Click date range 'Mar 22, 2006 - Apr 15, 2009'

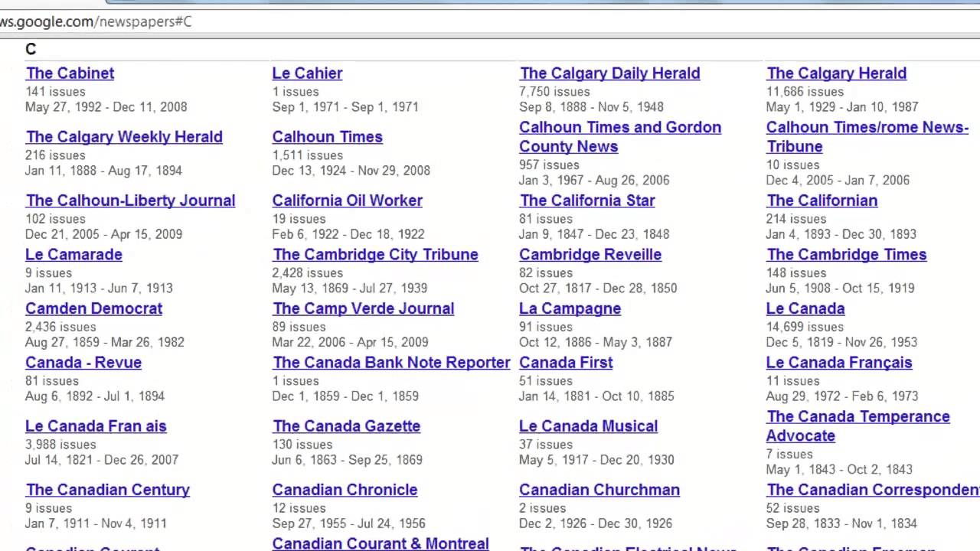(x=350, y=342)
